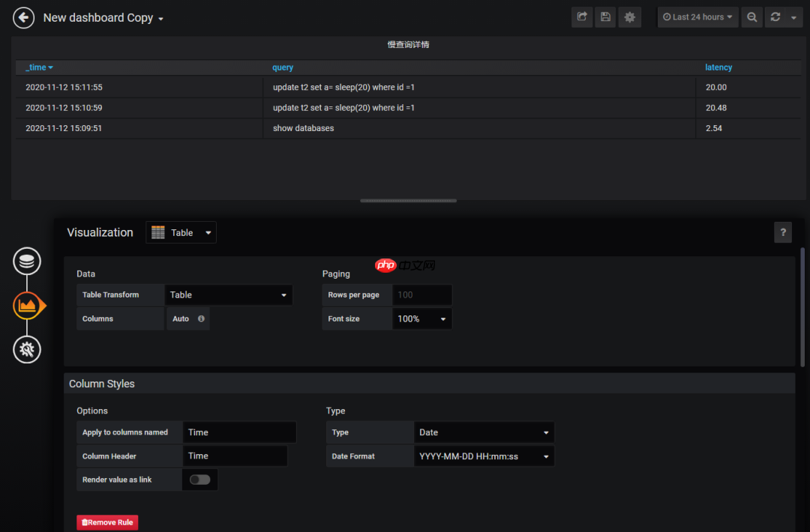Change the Date Format dropdown
The height and width of the screenshot is (532, 810).
coord(484,456)
